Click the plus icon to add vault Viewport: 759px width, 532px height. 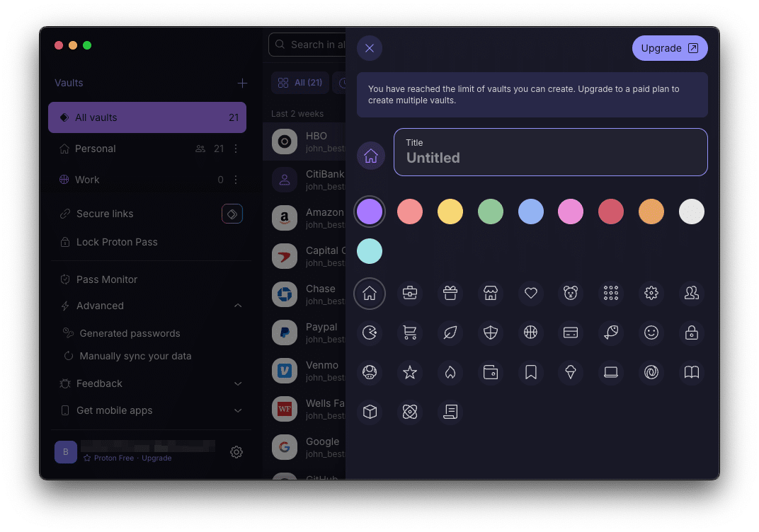pos(242,83)
